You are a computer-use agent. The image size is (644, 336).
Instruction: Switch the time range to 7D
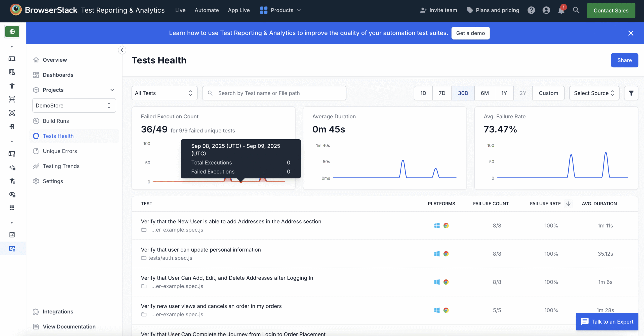point(442,93)
